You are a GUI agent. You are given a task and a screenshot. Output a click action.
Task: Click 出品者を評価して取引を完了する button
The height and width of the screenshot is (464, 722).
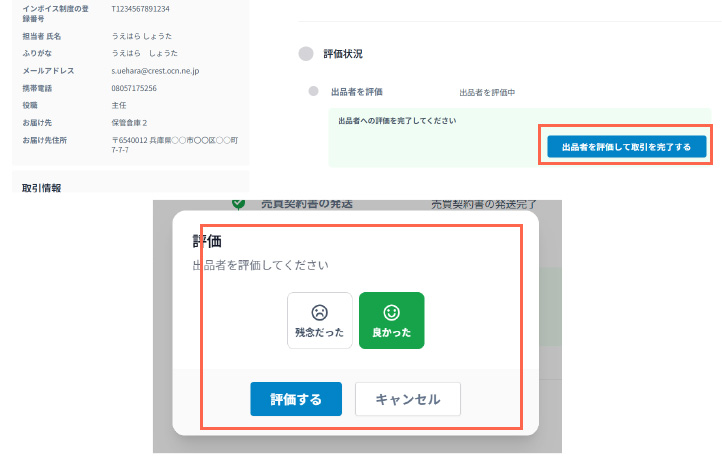click(626, 147)
